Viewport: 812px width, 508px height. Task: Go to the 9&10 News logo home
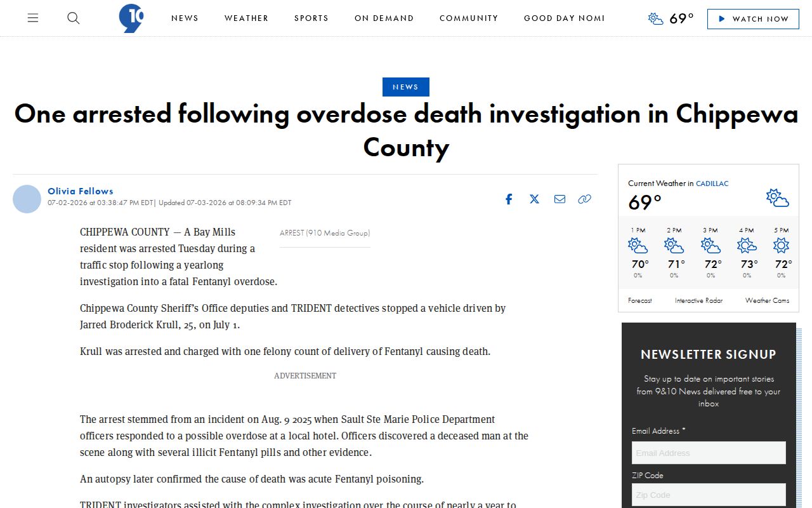click(131, 18)
